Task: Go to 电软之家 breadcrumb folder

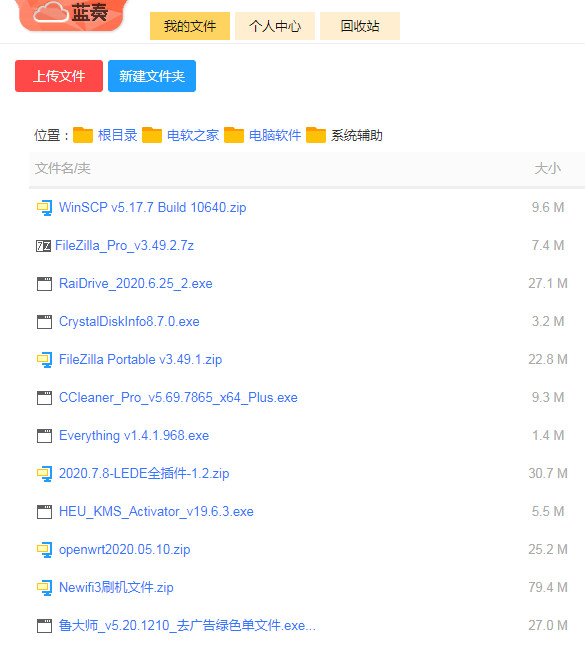Action: tap(193, 136)
